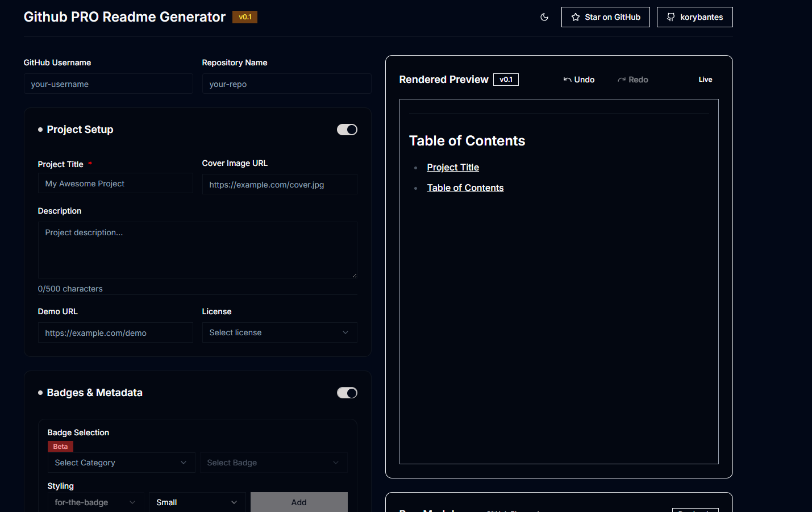The width and height of the screenshot is (812, 512).
Task: Click the Table of Contents heading in the preview
Action: coord(467,141)
